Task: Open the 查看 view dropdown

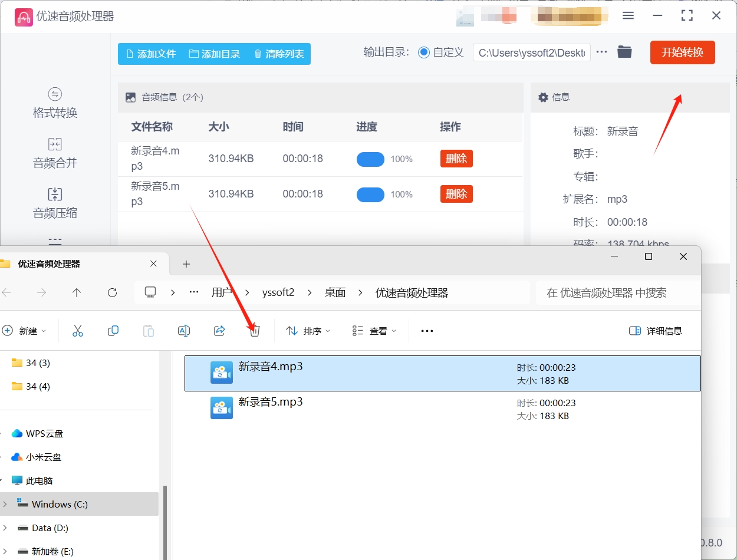Action: pyautogui.click(x=374, y=331)
